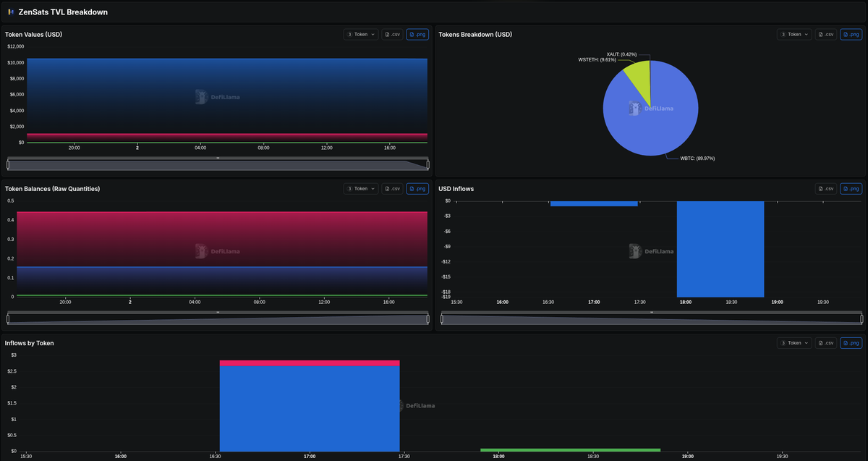
Task: Click the 0.4 y-axis label in Token Balances
Action: point(10,219)
